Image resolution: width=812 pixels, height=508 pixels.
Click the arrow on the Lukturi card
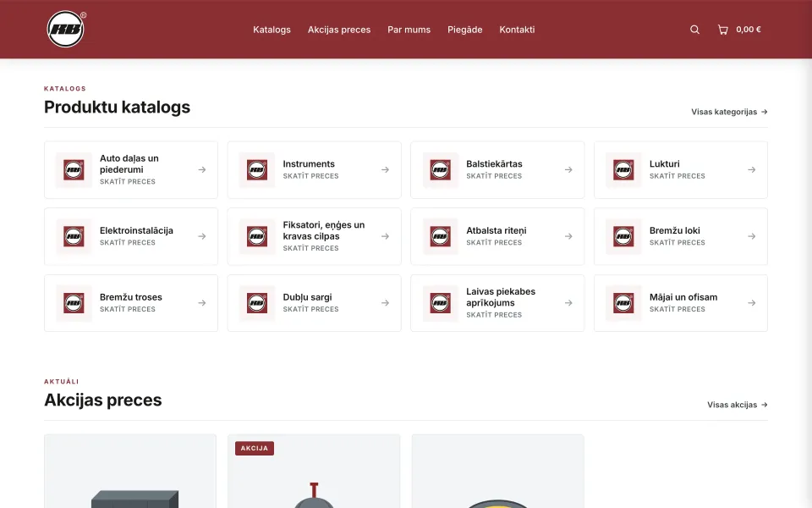coord(751,169)
